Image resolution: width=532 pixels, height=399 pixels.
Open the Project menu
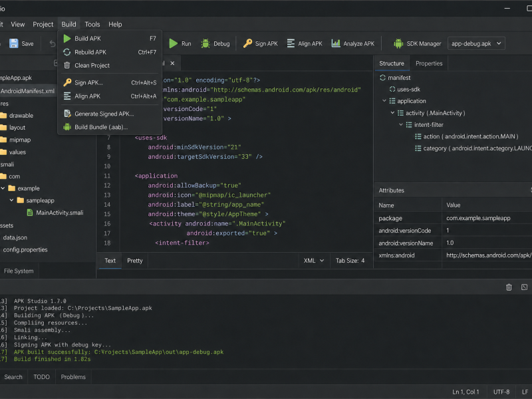coord(43,25)
